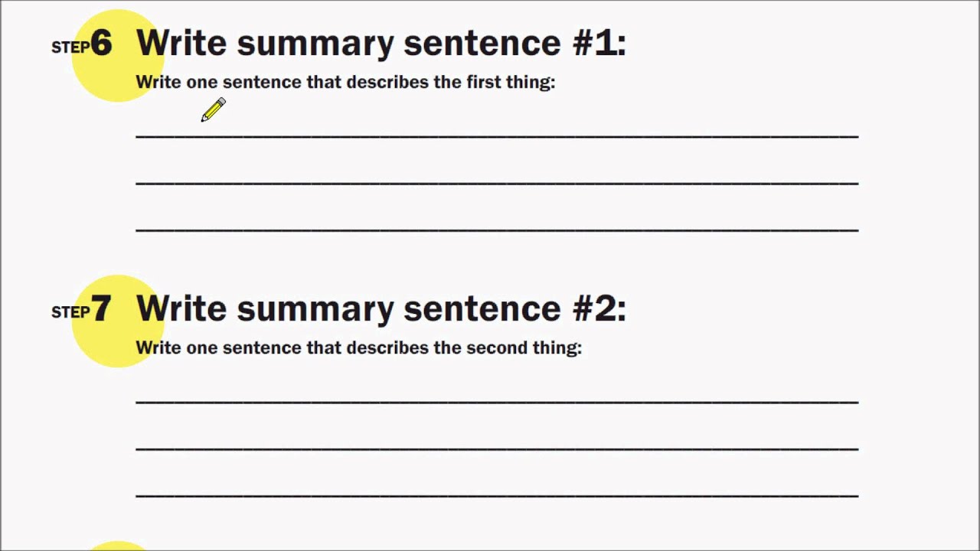This screenshot has width=980, height=551.
Task: Select the "Write summary sentence #2:" heading
Action: coord(381,308)
